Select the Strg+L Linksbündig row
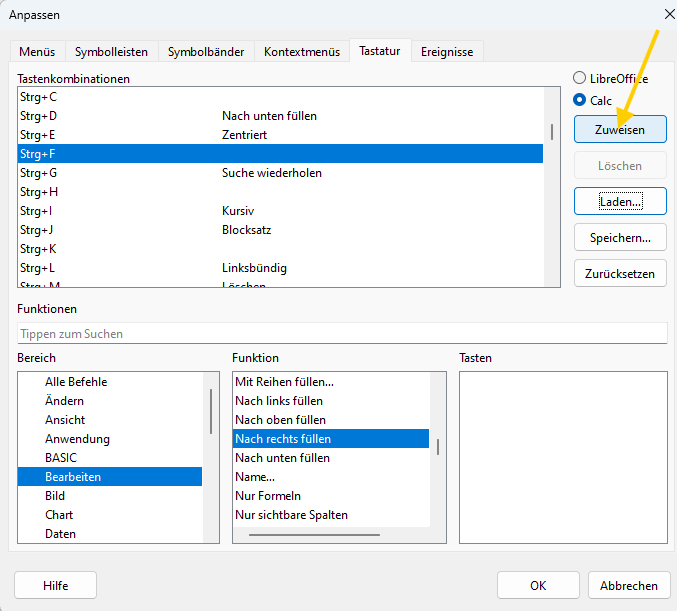677x611 pixels. [x=280, y=268]
